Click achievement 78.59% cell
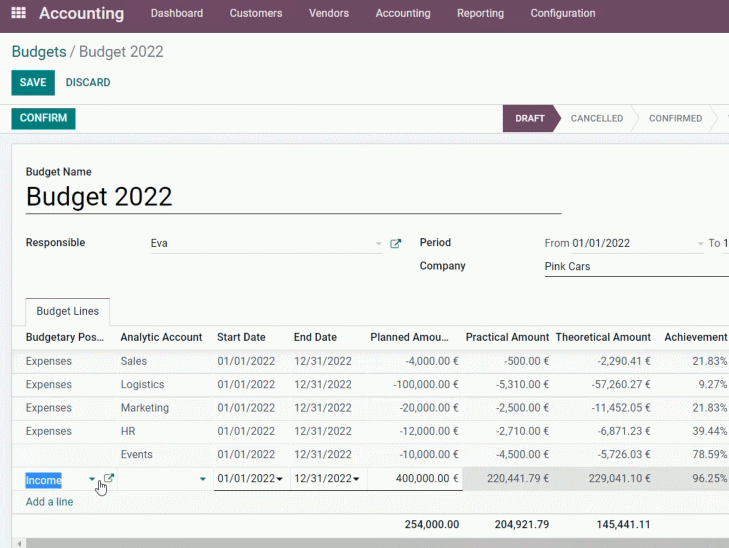Viewport: 729px width, 548px height. click(x=709, y=455)
